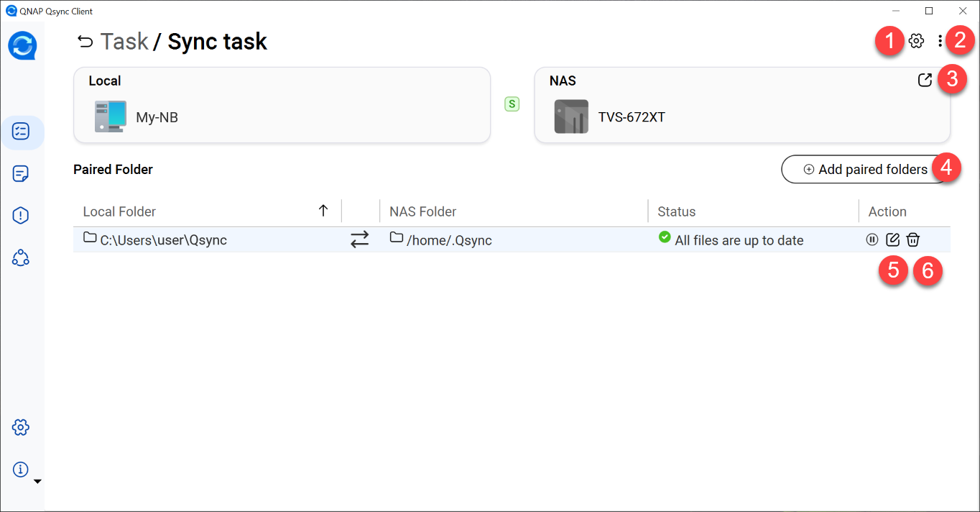Viewport: 980px width, 512px height.
Task: Click the Qsync logo in the sidebar
Action: pyautogui.click(x=22, y=46)
